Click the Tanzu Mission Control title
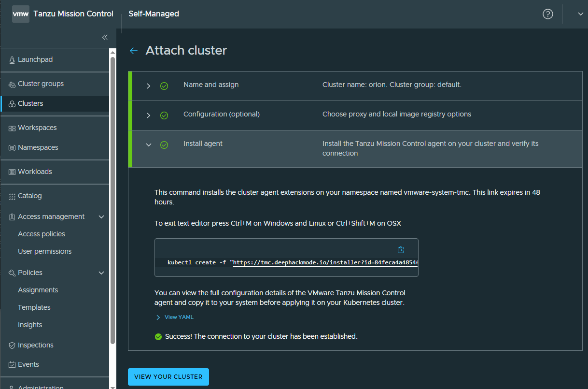The height and width of the screenshot is (389, 588). click(x=73, y=14)
